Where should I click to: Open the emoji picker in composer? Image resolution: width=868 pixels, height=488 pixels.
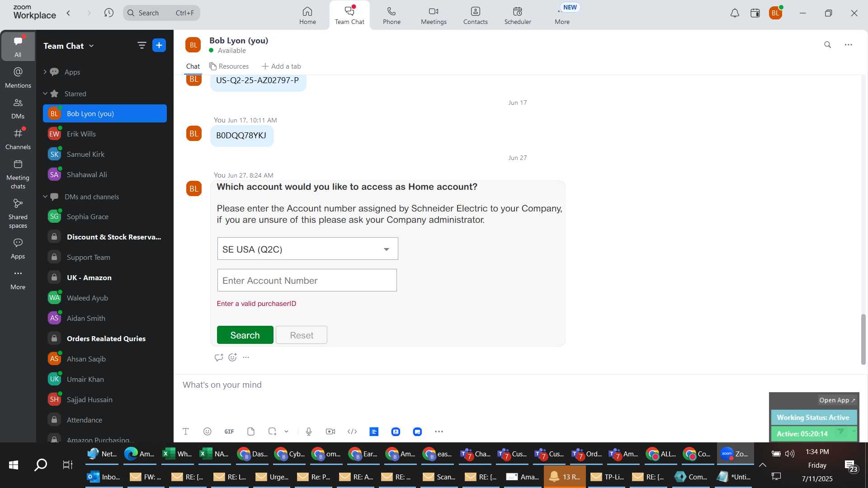[x=208, y=432]
